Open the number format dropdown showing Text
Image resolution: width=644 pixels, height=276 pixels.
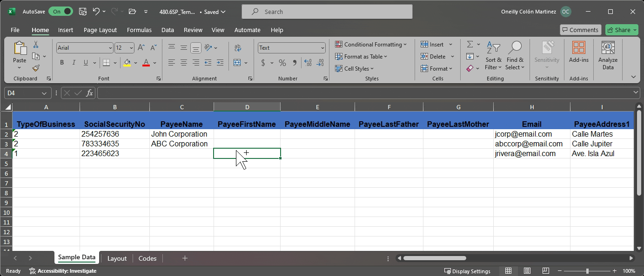click(x=322, y=48)
